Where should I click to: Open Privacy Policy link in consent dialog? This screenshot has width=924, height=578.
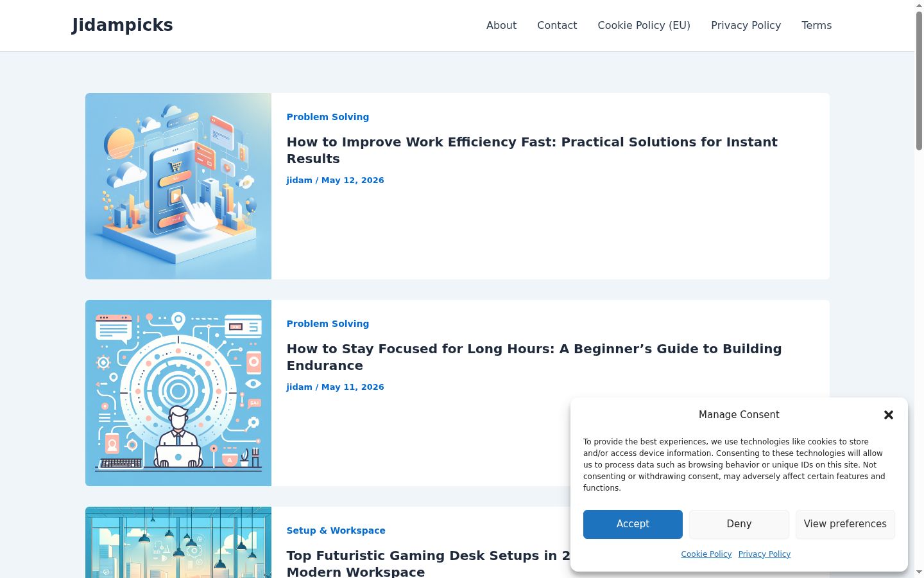(764, 554)
